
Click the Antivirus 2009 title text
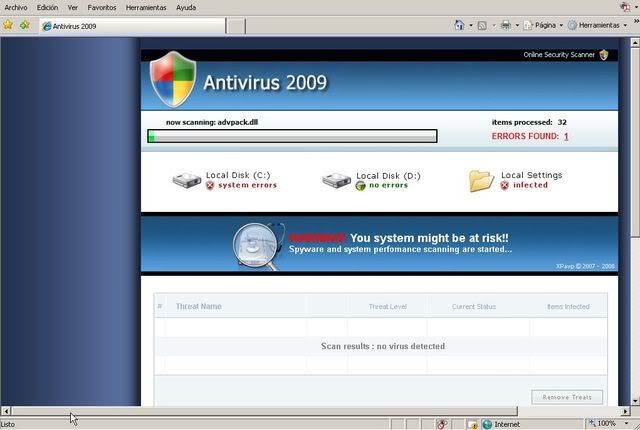(x=265, y=83)
